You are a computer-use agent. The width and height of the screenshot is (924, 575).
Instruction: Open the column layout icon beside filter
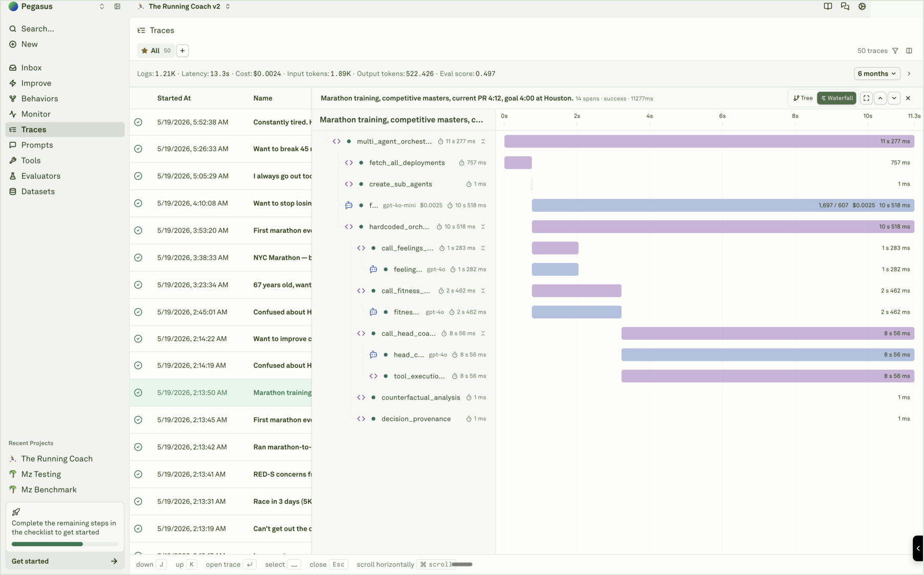click(909, 51)
